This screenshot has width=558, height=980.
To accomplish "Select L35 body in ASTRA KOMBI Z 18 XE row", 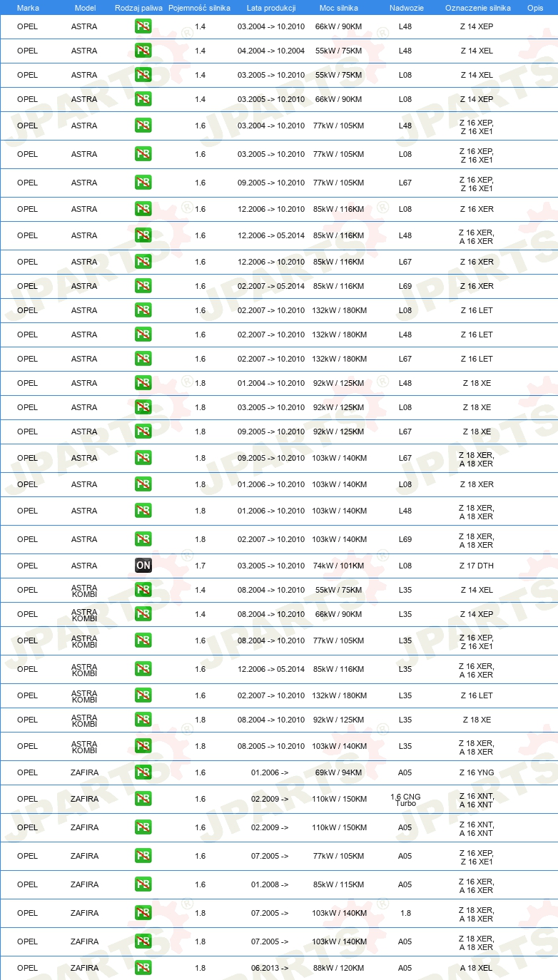I will 405,720.
